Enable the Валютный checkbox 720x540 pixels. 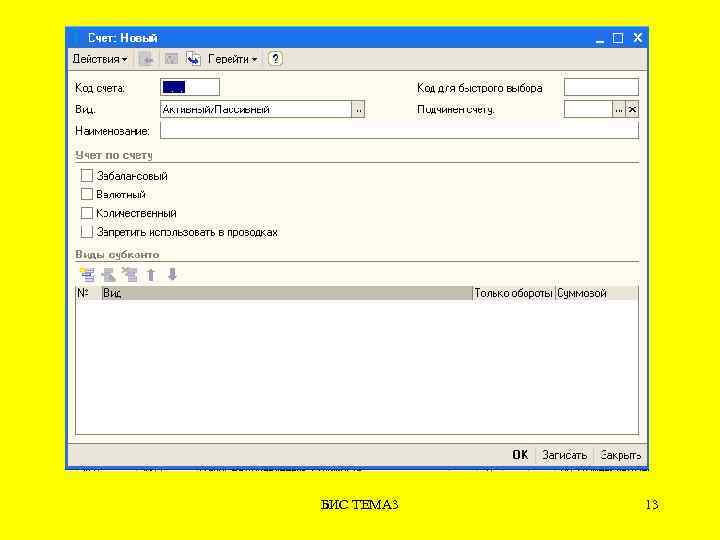click(86, 194)
